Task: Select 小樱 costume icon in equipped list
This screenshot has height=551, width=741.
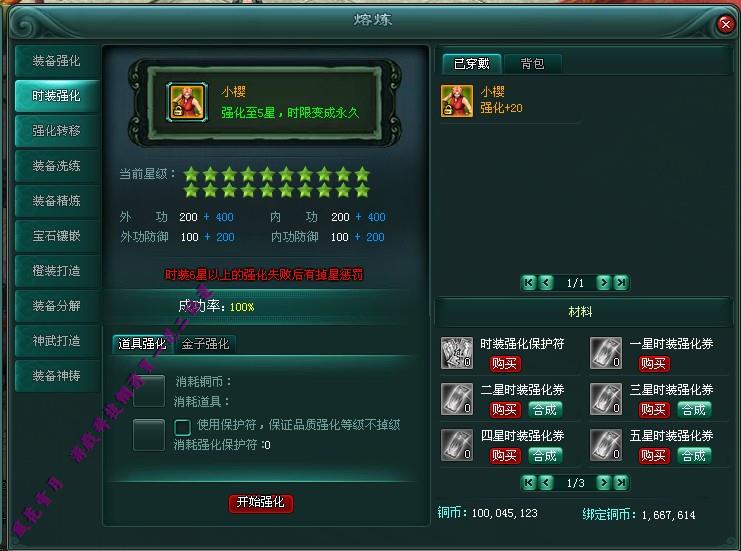Action: (x=457, y=101)
